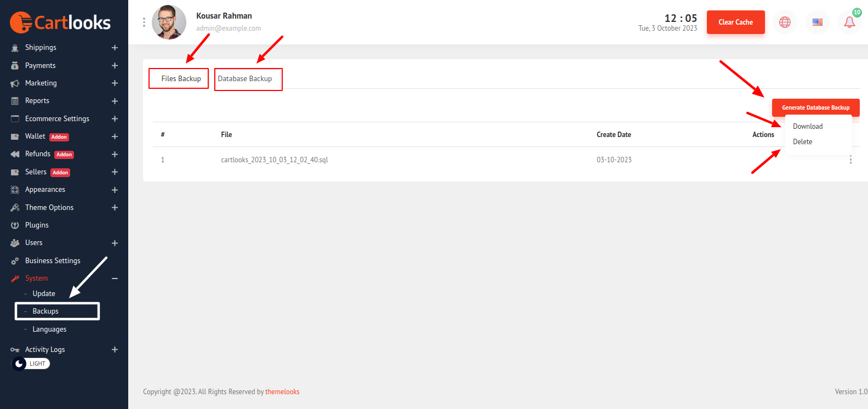Click the Cartlooks logo
868x409 pixels.
60,22
